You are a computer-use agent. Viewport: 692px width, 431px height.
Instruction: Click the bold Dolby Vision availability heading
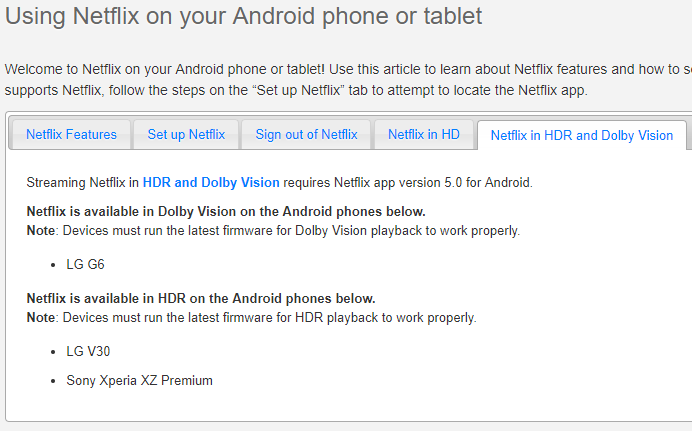click(x=226, y=211)
